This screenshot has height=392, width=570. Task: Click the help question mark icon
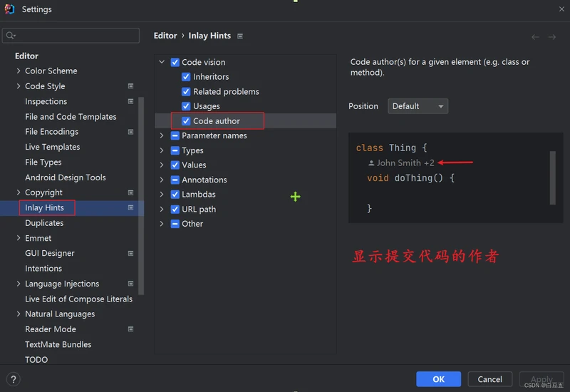click(13, 380)
